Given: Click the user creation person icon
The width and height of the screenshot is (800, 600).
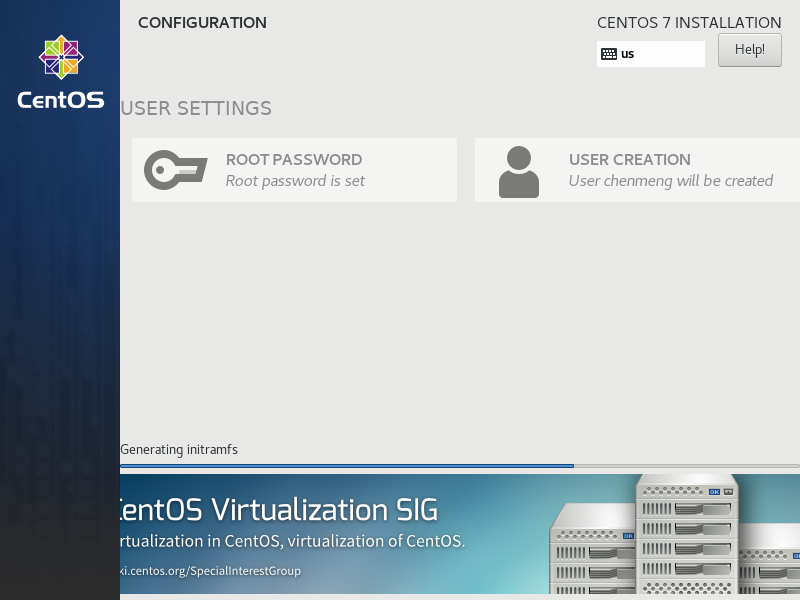Looking at the screenshot, I should coord(518,171).
